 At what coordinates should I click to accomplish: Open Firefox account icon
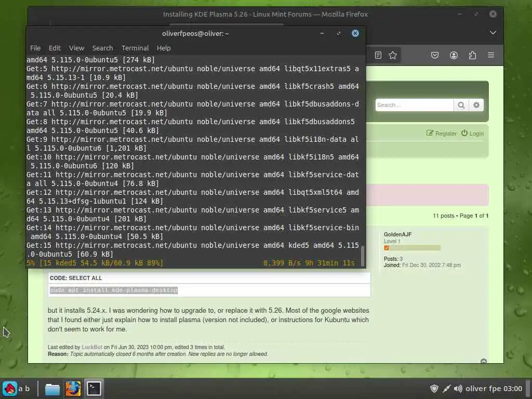454,55
